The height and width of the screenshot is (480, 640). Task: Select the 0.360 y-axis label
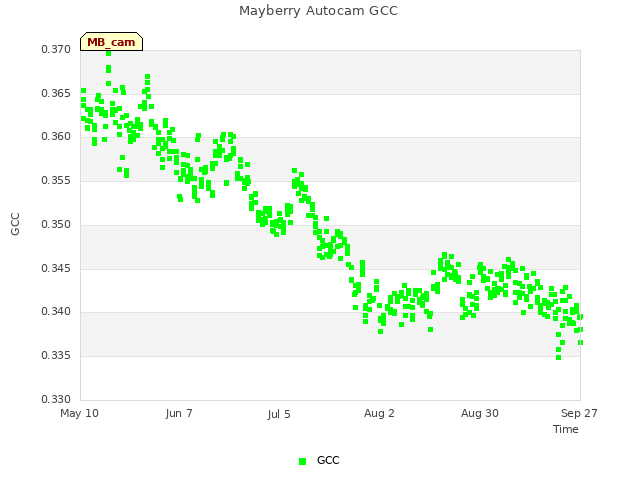[x=56, y=136]
